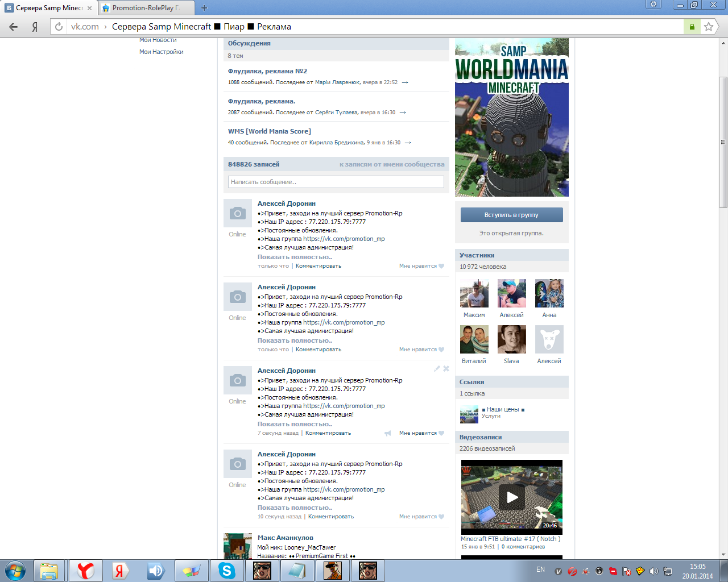
Task: Open "Мои Новости" in the left menu
Action: point(158,40)
